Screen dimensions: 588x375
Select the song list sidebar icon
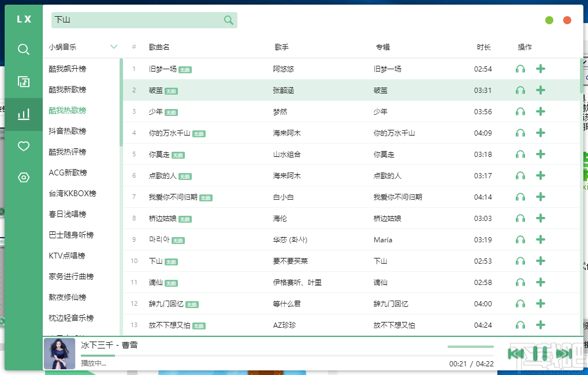click(23, 82)
